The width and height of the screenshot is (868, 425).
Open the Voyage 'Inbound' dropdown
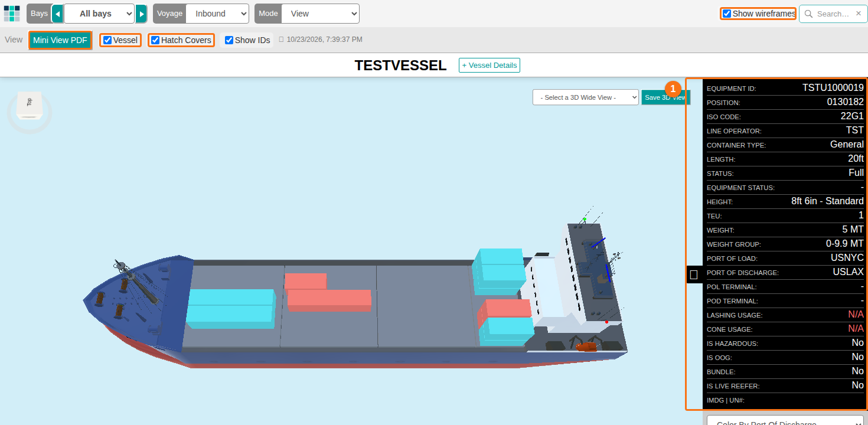(x=217, y=14)
